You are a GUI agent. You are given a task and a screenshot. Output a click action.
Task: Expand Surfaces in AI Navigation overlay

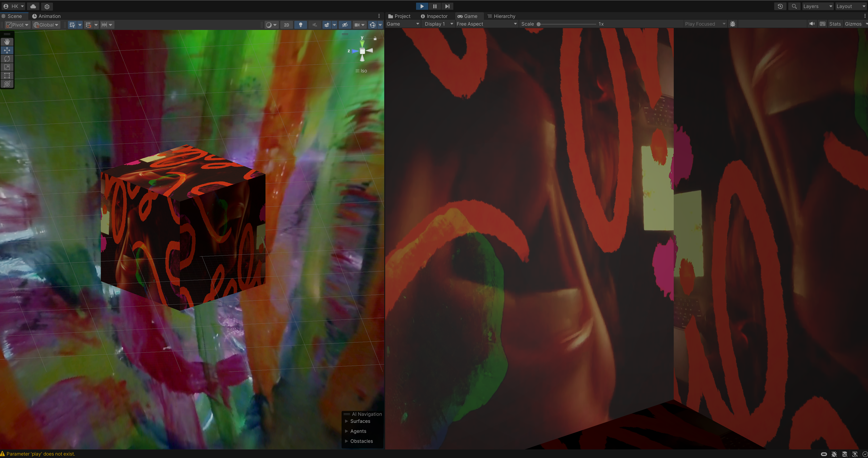pyautogui.click(x=346, y=421)
